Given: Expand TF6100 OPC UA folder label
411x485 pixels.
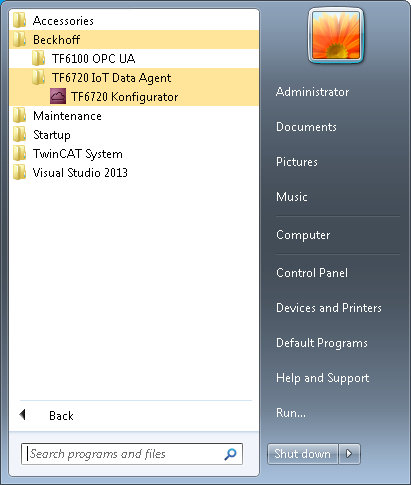Looking at the screenshot, I should point(93,59).
